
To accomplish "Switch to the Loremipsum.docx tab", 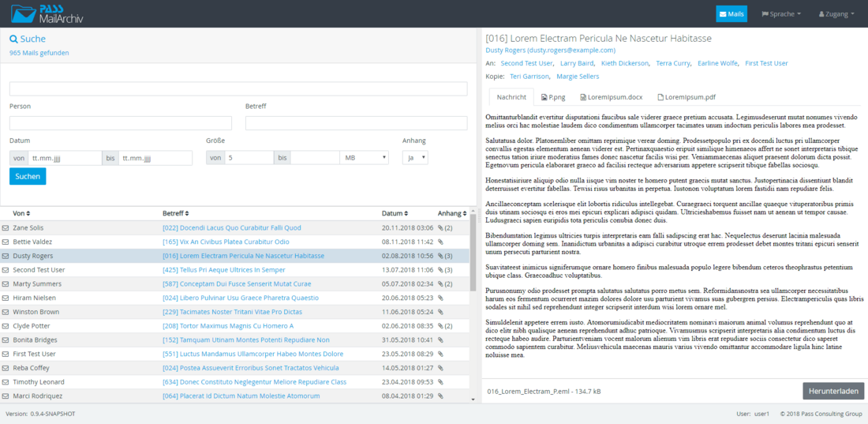I will click(x=611, y=97).
